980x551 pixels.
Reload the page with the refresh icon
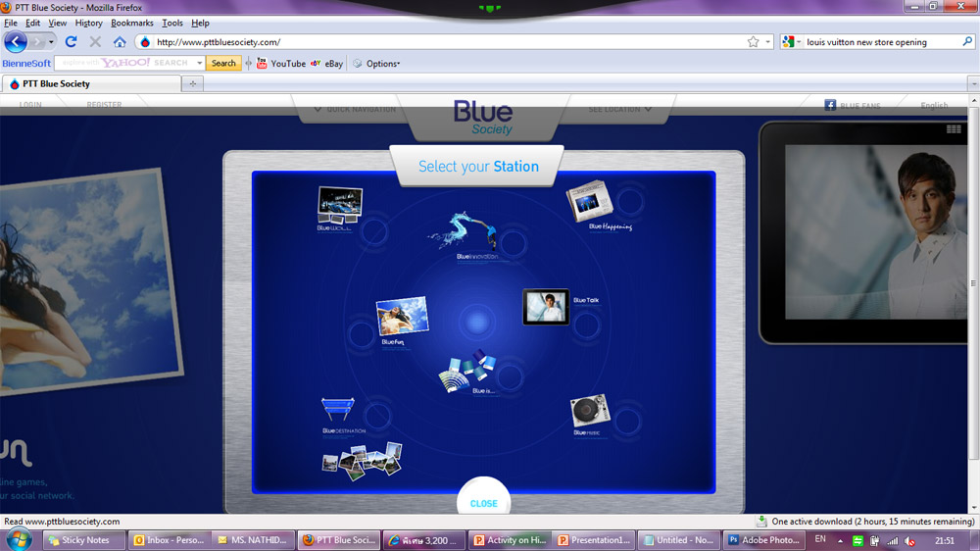pyautogui.click(x=71, y=42)
